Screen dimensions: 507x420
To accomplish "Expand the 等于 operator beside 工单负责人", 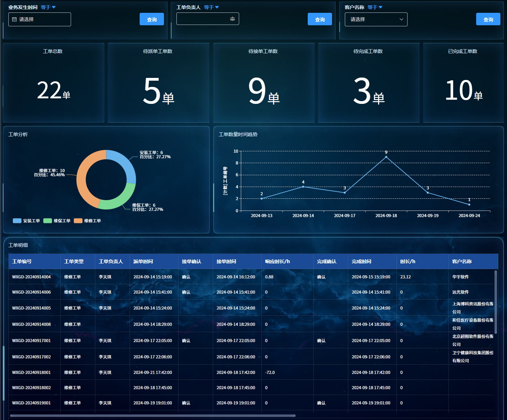I will pyautogui.click(x=211, y=7).
